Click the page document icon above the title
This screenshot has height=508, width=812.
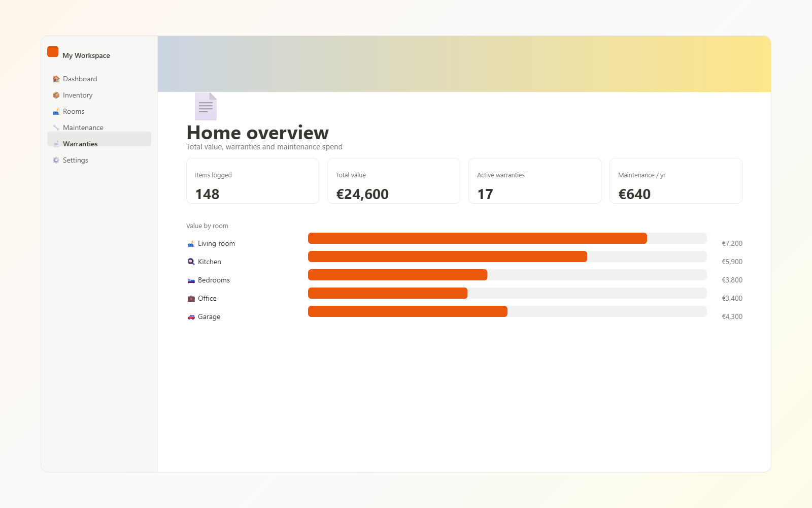206,106
